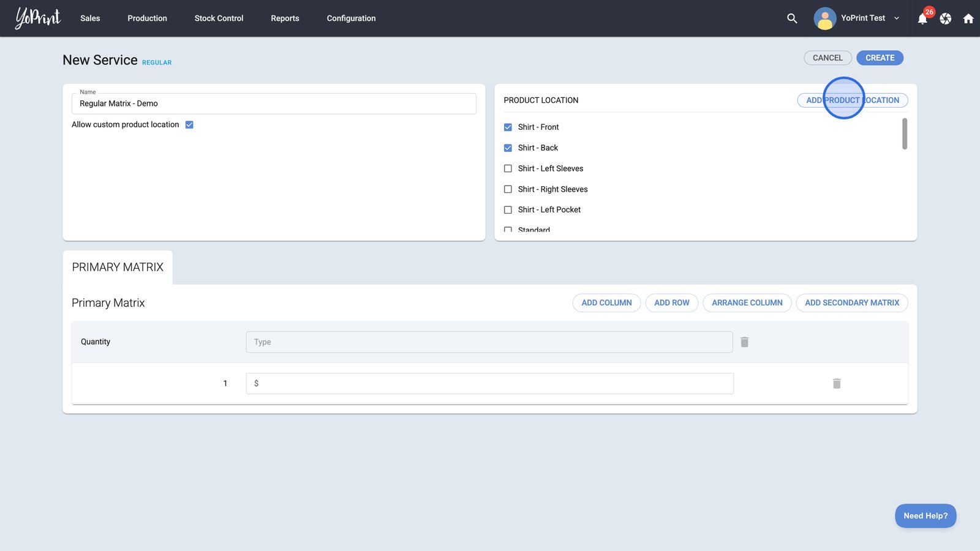Image resolution: width=980 pixels, height=551 pixels.
Task: Tick the Shirt - Right Sleeves checkbox
Action: (508, 189)
